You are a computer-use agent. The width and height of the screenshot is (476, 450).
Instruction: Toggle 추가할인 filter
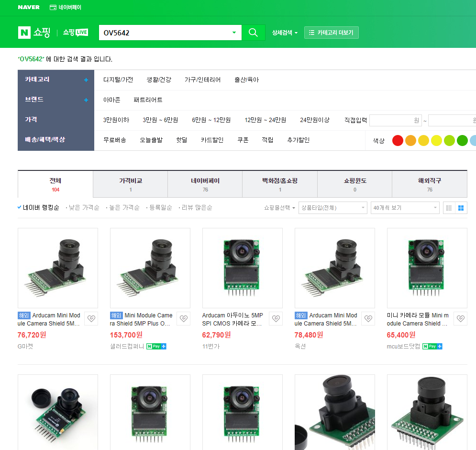tap(299, 140)
